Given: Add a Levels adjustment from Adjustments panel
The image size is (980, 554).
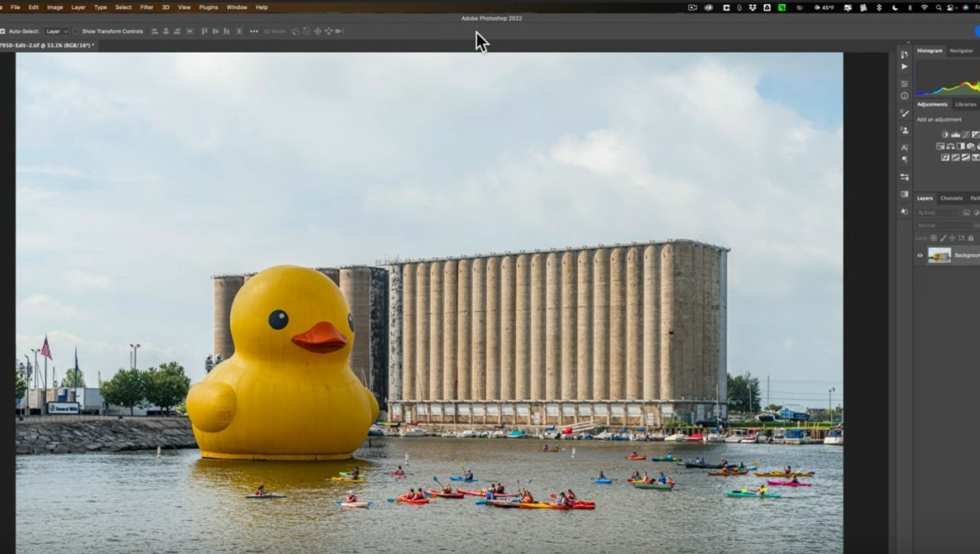Looking at the screenshot, I should (x=956, y=134).
